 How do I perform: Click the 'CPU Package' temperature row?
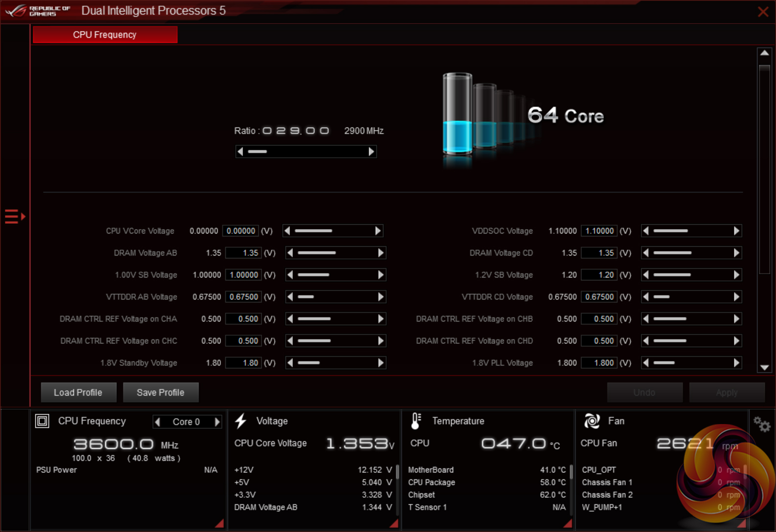[x=487, y=482]
